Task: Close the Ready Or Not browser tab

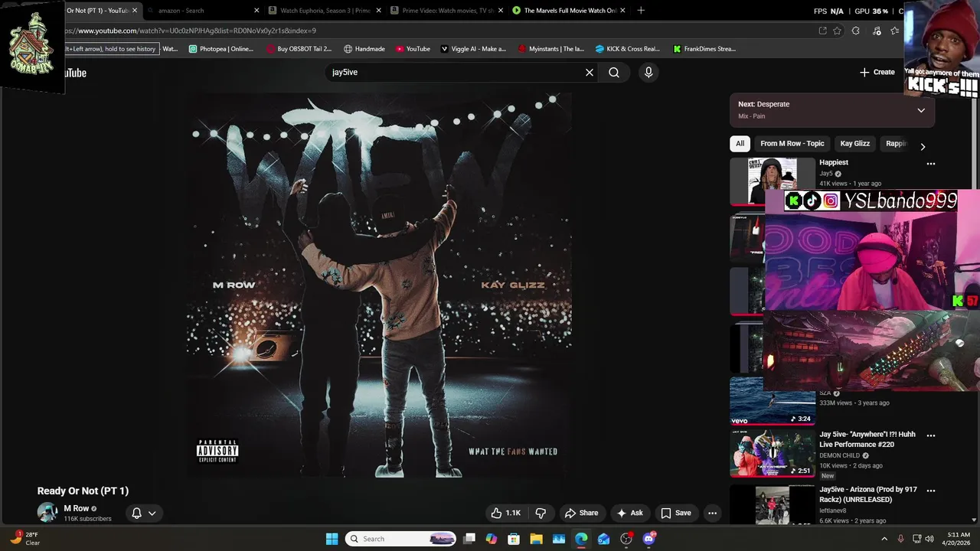Action: tap(135, 11)
